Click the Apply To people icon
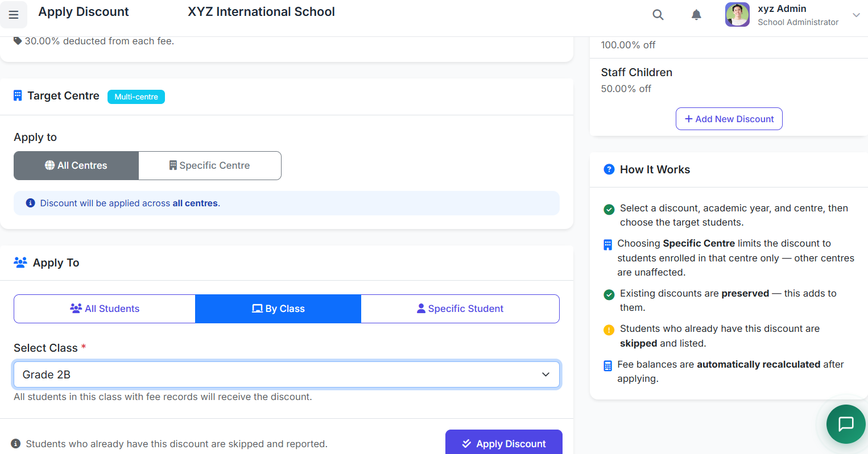Image resolution: width=868 pixels, height=454 pixels. (20, 263)
